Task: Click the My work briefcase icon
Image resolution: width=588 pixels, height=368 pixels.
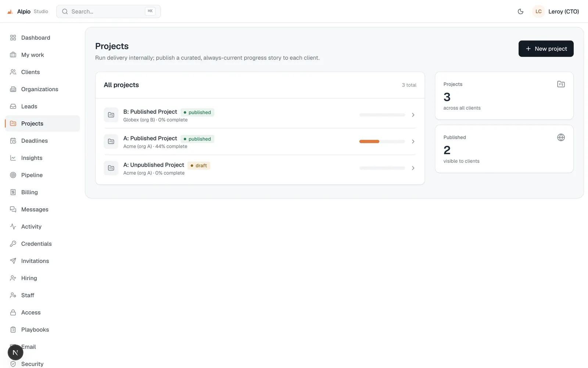Action: [13, 55]
